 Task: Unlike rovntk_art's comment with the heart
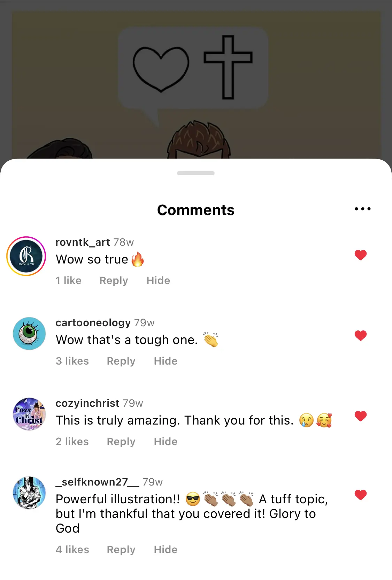click(361, 255)
